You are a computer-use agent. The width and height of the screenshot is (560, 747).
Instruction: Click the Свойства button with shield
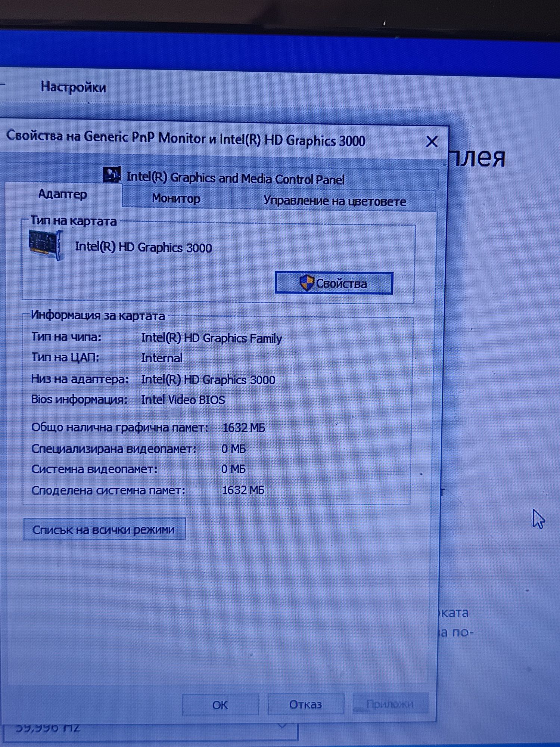click(334, 283)
